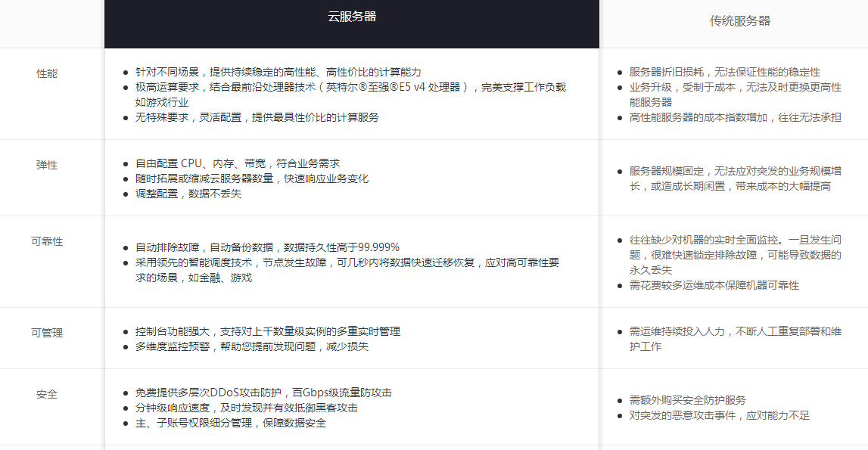868x450 pixels.
Task: Click the 自动排除故障，自动备份数据 line
Action: [267, 247]
